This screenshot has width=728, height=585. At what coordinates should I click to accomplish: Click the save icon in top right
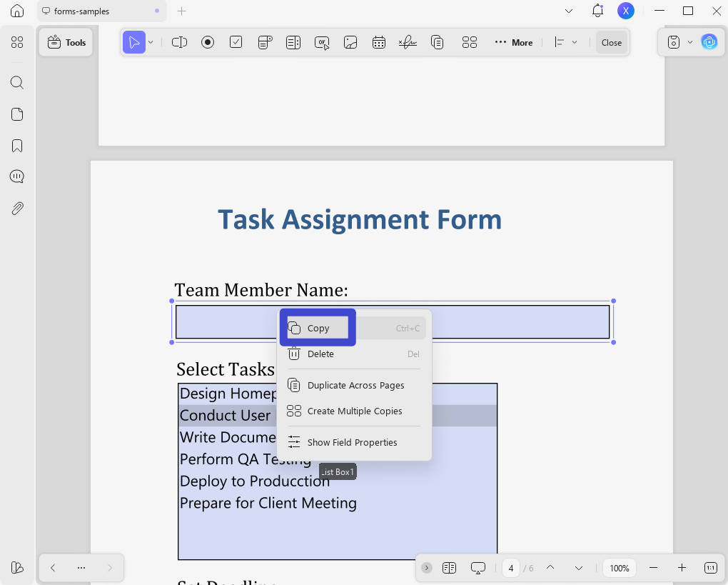[x=674, y=42]
